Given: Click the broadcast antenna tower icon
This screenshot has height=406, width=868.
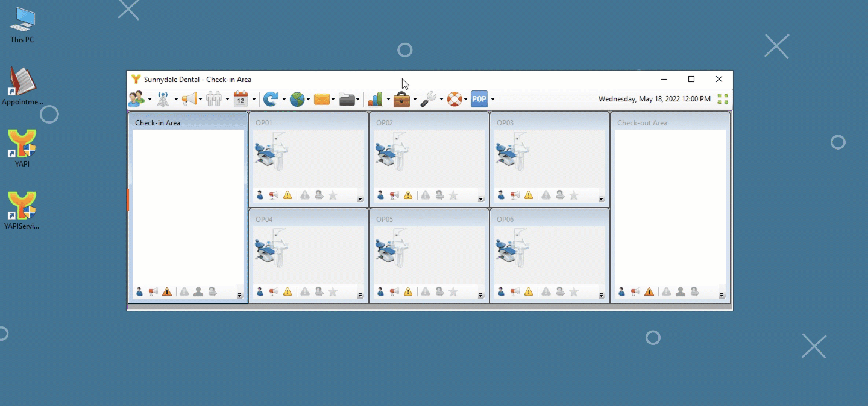Looking at the screenshot, I should (163, 99).
